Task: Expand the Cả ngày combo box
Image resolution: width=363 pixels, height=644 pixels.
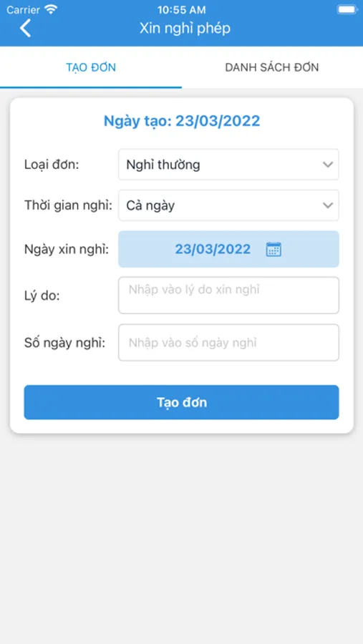Action: tap(228, 205)
